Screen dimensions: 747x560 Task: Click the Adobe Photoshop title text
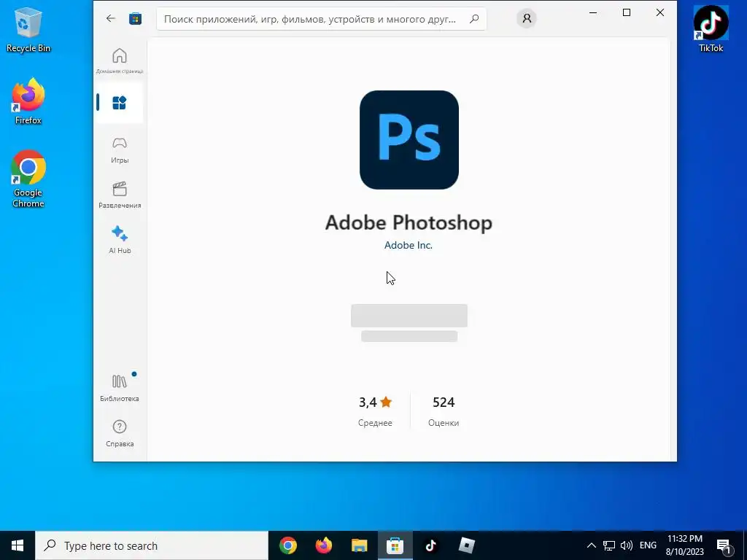[409, 222]
